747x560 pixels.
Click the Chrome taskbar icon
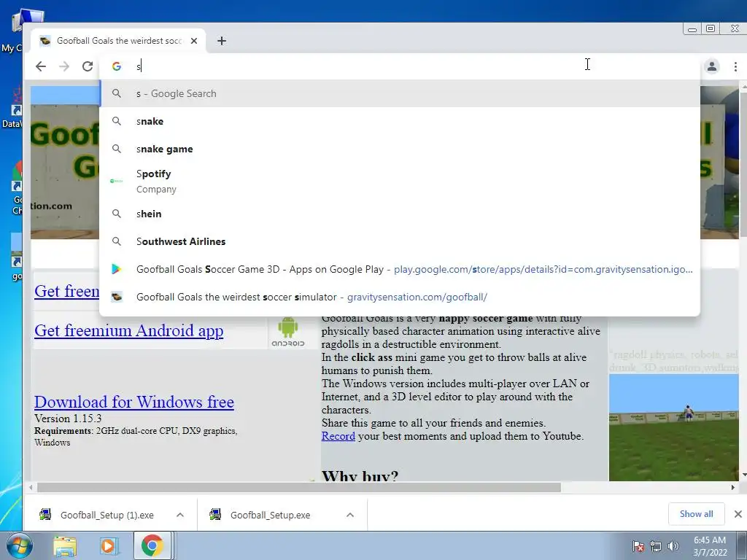click(152, 545)
